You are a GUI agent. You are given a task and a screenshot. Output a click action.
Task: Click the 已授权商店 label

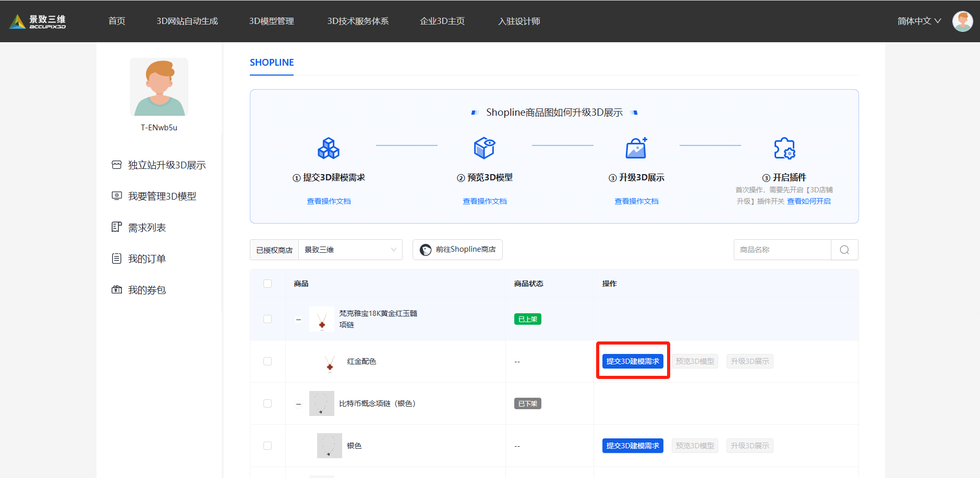(274, 250)
